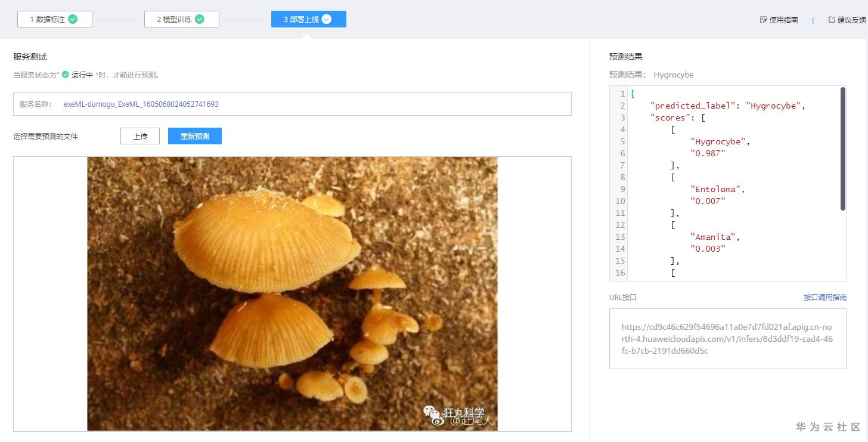The image size is (868, 442).
Task: Click the pen icon beside 使用指南
Action: pos(763,19)
